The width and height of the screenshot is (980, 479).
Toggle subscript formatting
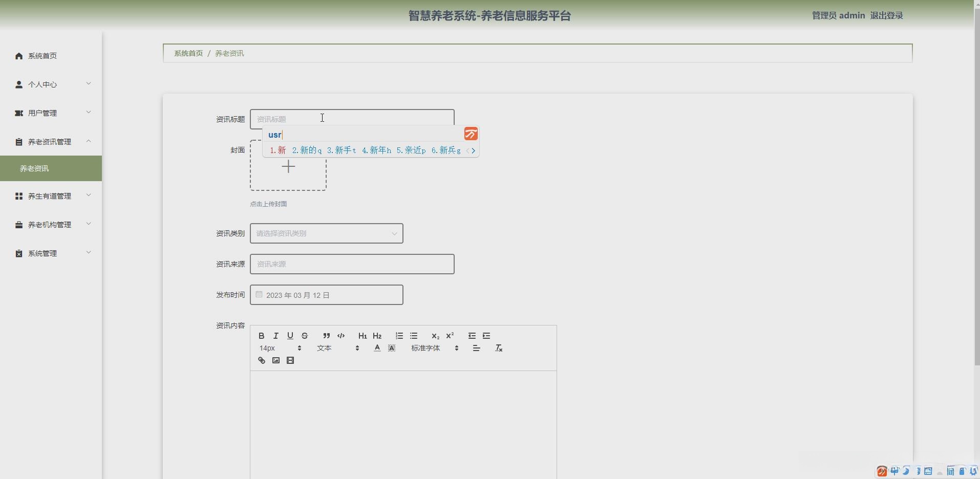(435, 336)
